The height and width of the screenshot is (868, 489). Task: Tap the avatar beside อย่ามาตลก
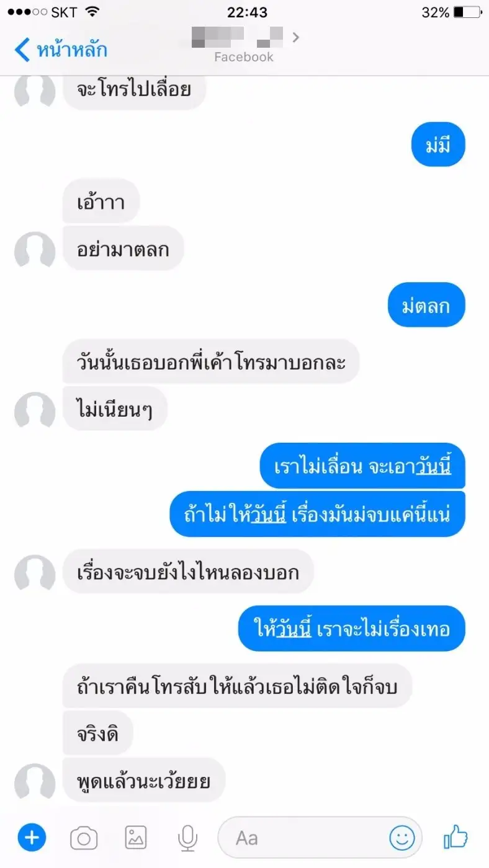35,250
